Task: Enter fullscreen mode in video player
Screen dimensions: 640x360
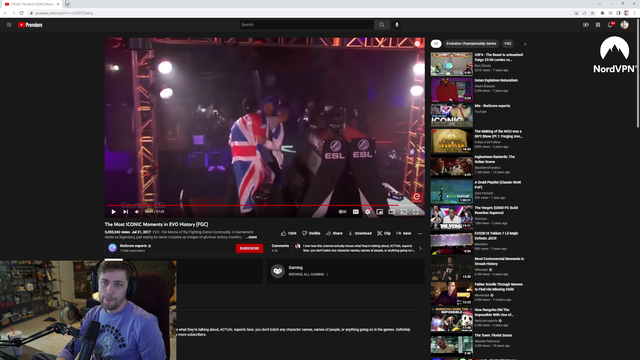Action: point(416,211)
